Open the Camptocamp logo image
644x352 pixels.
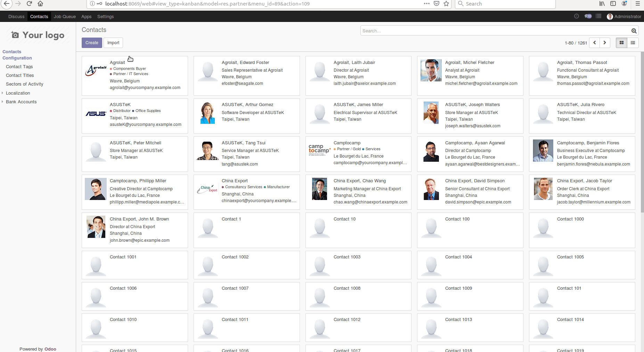(x=319, y=150)
